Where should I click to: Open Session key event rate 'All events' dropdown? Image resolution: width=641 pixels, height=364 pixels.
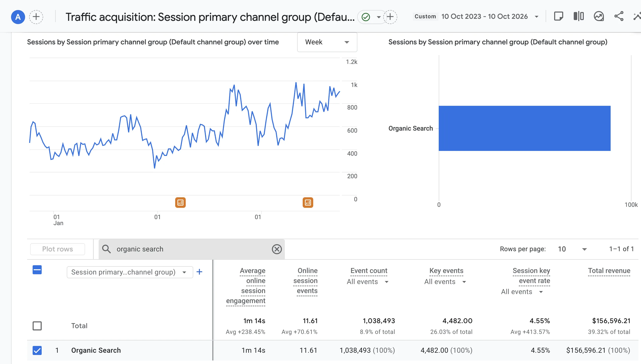pos(522,292)
